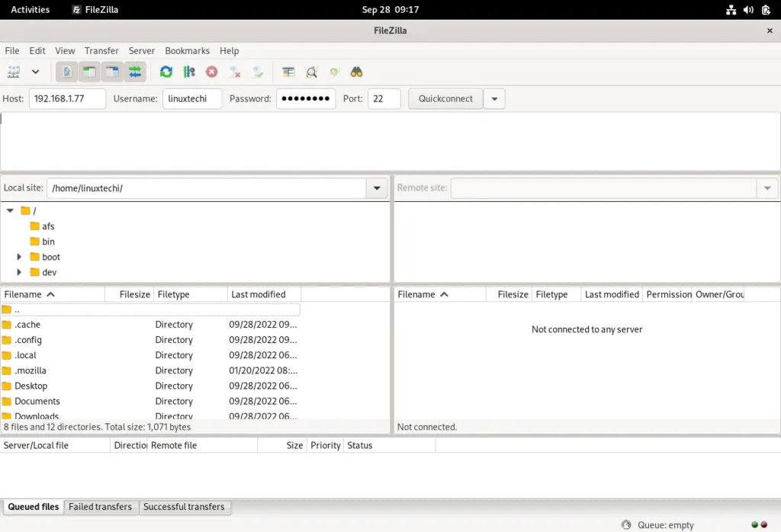The height and width of the screenshot is (532, 781).
Task: Open Site Manager dropdown arrow
Action: [35, 72]
